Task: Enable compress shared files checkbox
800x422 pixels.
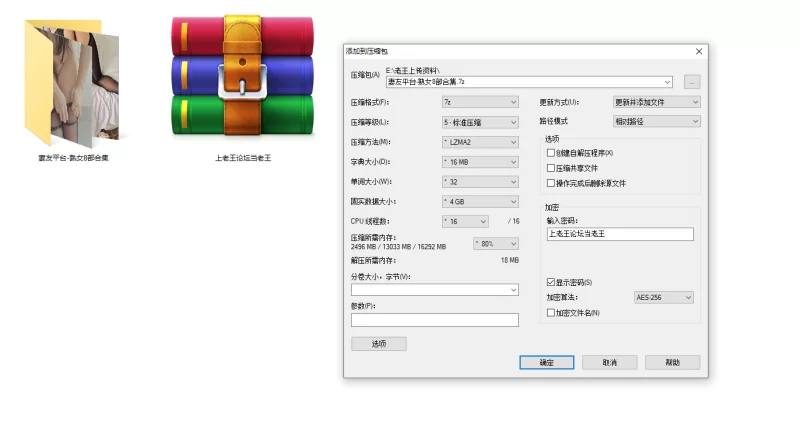Action: click(551, 168)
